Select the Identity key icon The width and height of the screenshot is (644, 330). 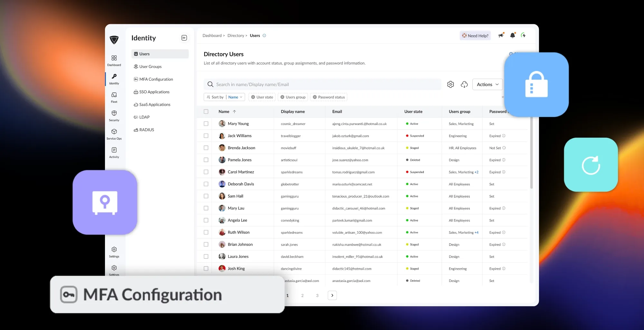coord(114,76)
